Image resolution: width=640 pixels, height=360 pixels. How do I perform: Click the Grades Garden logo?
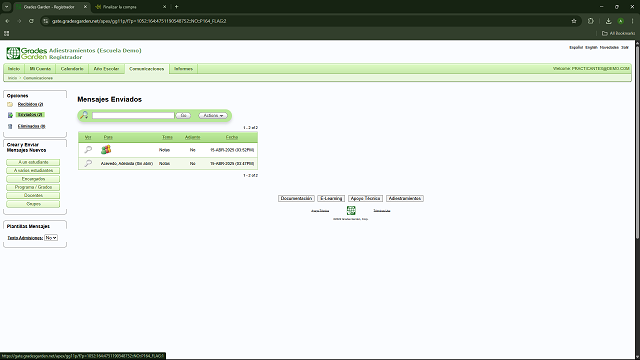[x=27, y=53]
